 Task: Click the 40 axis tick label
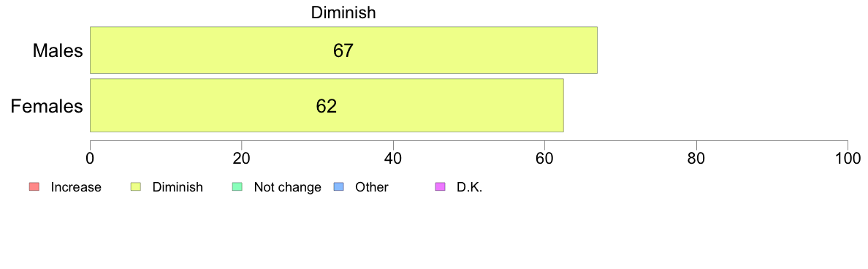(x=393, y=158)
